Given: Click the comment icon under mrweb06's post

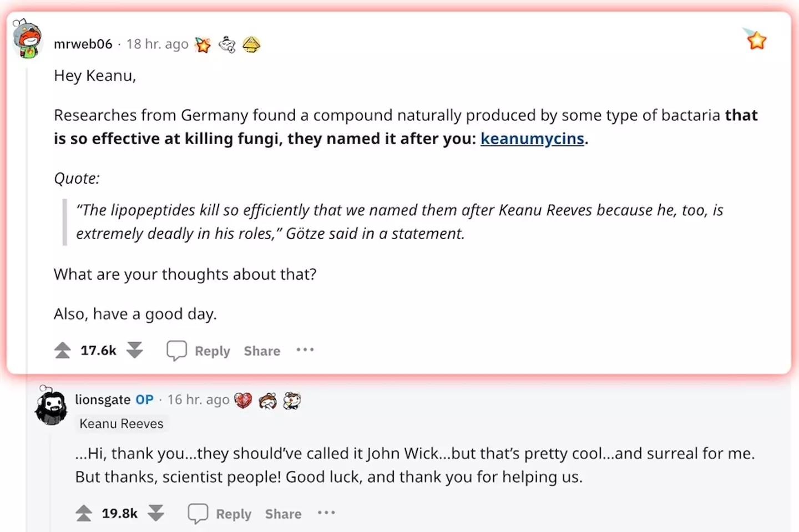Looking at the screenshot, I should coord(176,351).
